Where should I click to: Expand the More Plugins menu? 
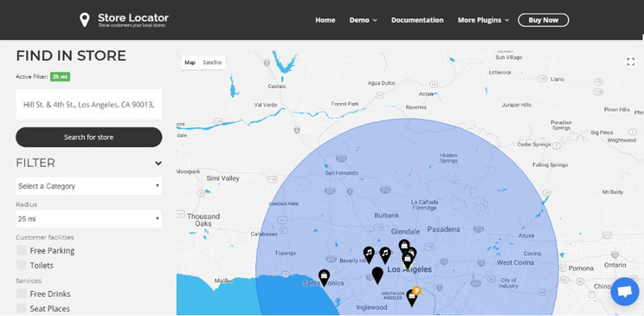(484, 20)
